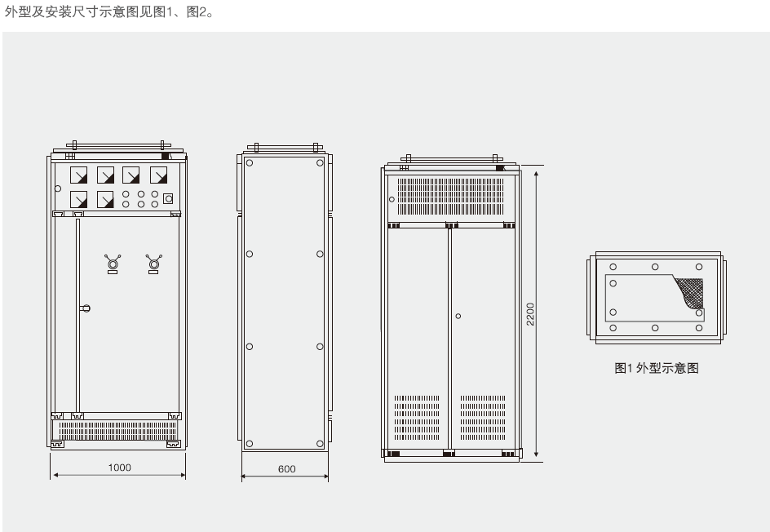
Task: Click the bottom-left meter in second row
Action: (x=79, y=199)
